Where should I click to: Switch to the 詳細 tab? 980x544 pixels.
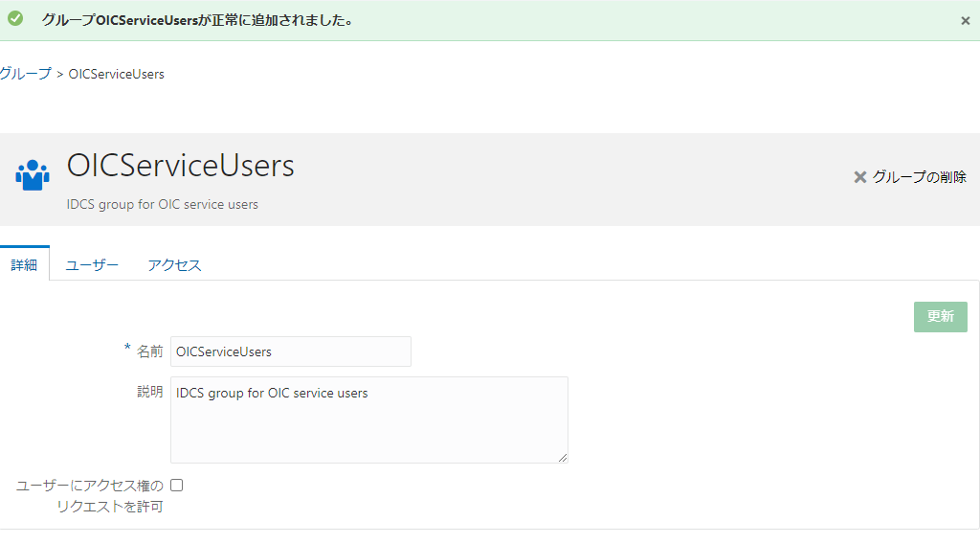pos(24,265)
